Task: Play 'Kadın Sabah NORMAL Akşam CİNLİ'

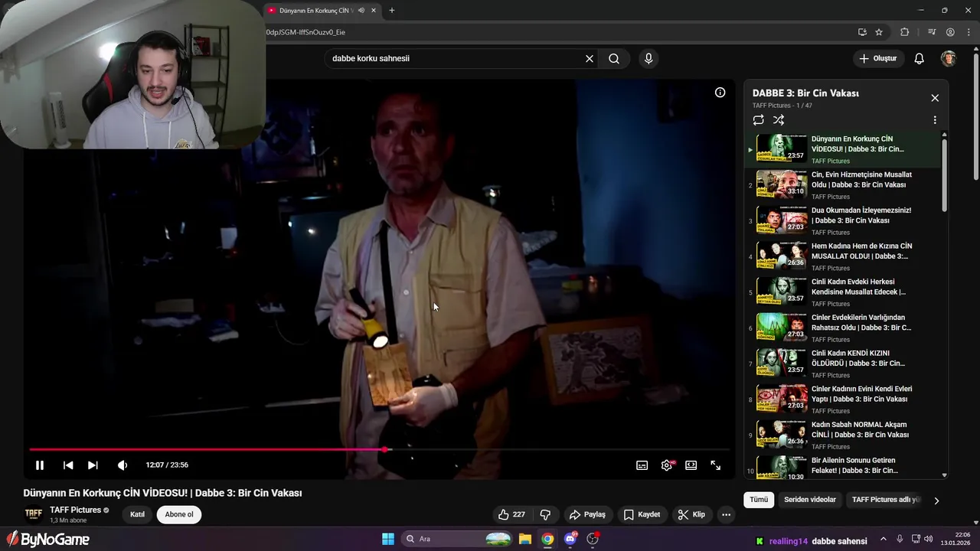Action: tap(843, 435)
